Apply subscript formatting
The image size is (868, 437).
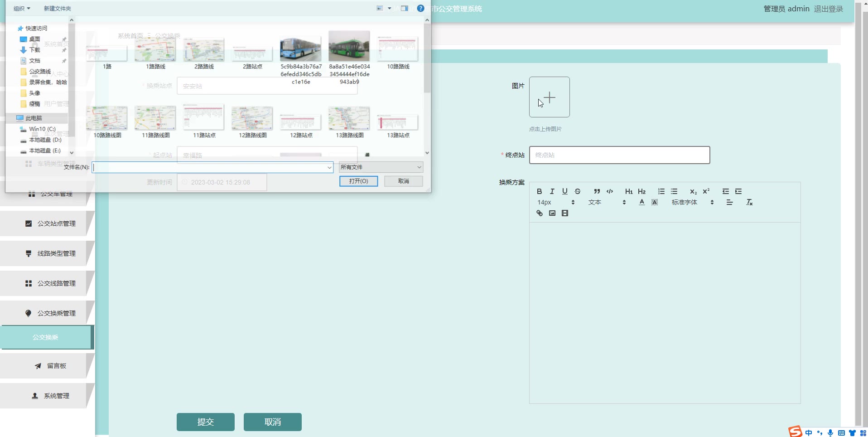(x=693, y=191)
